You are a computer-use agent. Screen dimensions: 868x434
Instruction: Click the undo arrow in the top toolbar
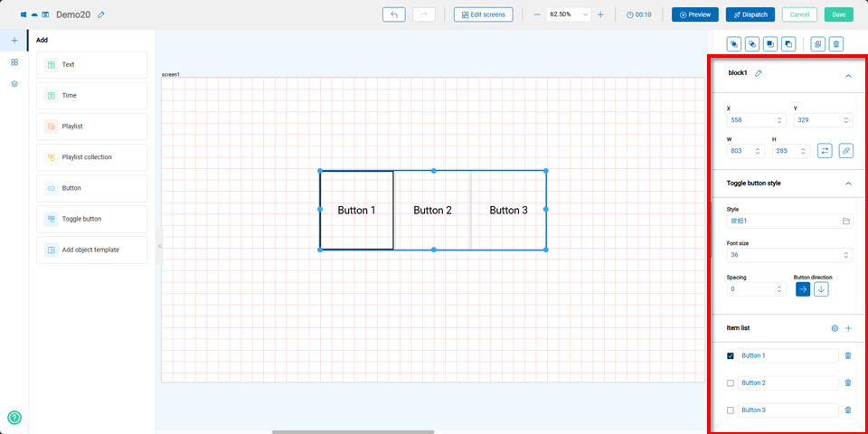(394, 14)
